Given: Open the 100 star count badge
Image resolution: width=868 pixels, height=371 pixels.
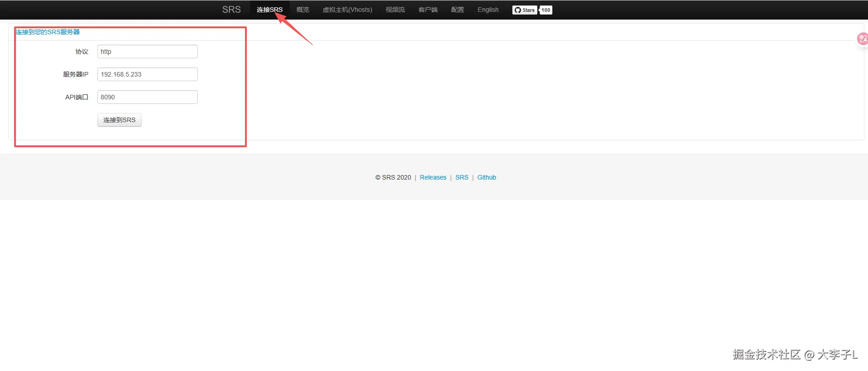Looking at the screenshot, I should (x=546, y=10).
